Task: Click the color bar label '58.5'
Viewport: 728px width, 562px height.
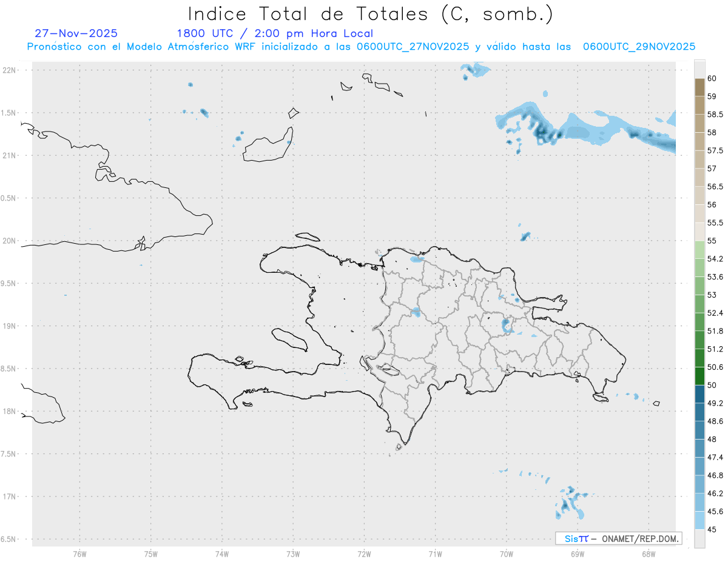Action: pos(715,115)
